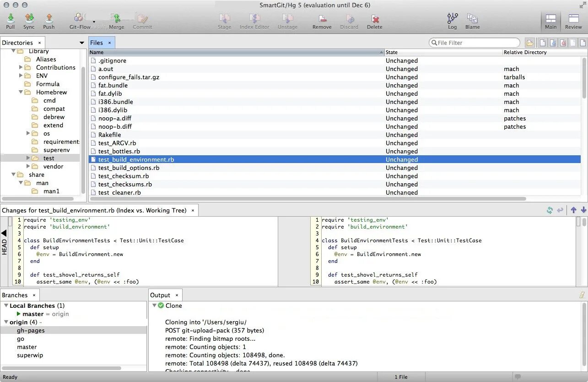
Task: Click the Delete icon in toolbar
Action: pos(375,19)
